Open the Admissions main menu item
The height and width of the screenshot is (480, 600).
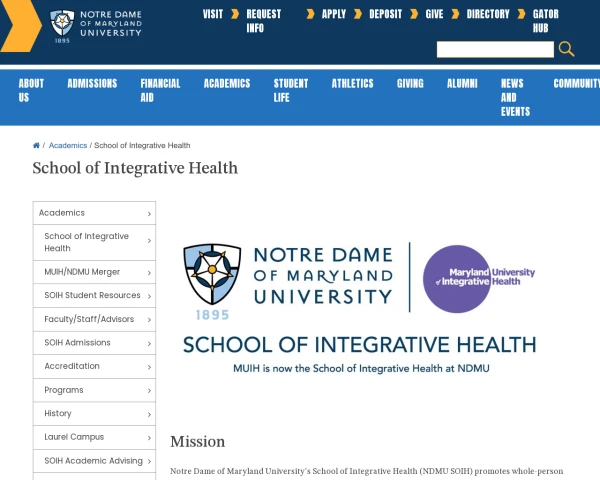[92, 83]
